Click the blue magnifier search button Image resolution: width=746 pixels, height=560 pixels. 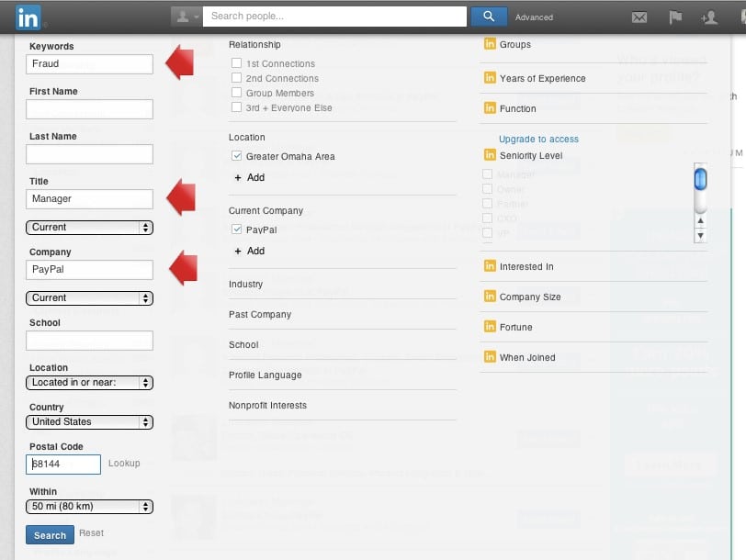489,17
